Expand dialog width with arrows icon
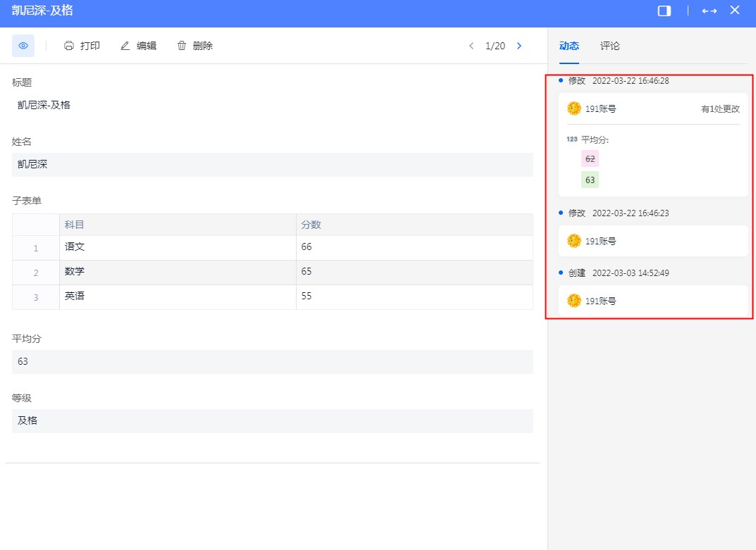756x550 pixels. (x=709, y=11)
